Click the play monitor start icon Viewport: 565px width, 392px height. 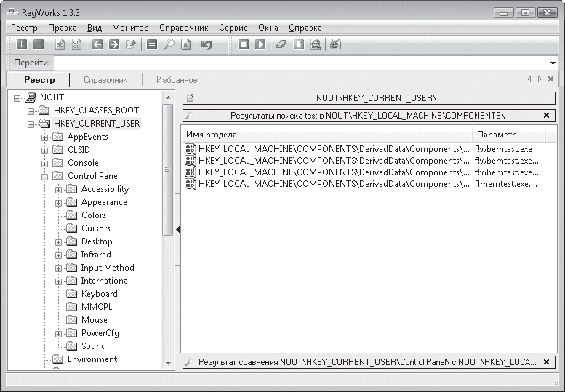point(260,45)
